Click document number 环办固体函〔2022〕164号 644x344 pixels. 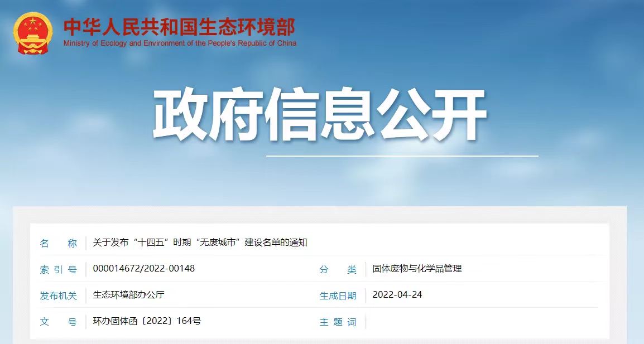click(147, 321)
